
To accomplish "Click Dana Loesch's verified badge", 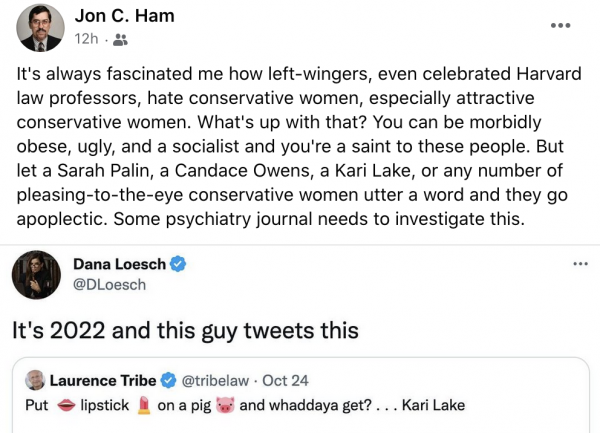I will (178, 265).
